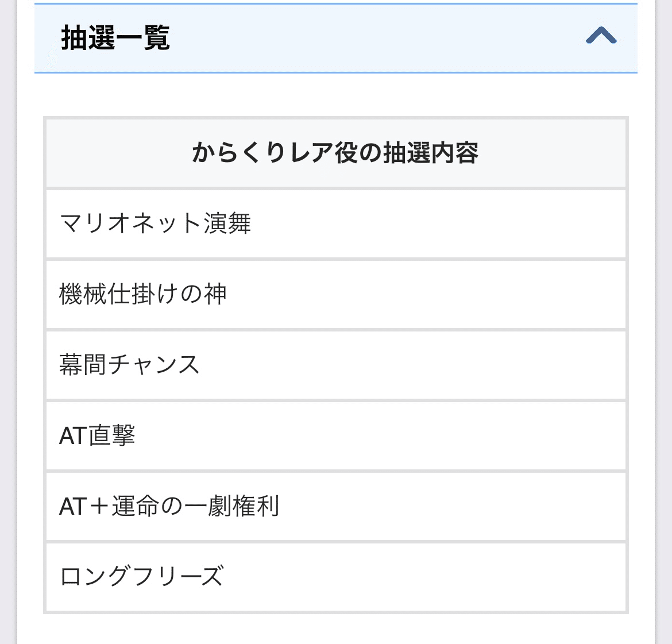Image resolution: width=672 pixels, height=644 pixels.
Task: Open the 機械仕掛けの神 entry
Action: click(336, 295)
